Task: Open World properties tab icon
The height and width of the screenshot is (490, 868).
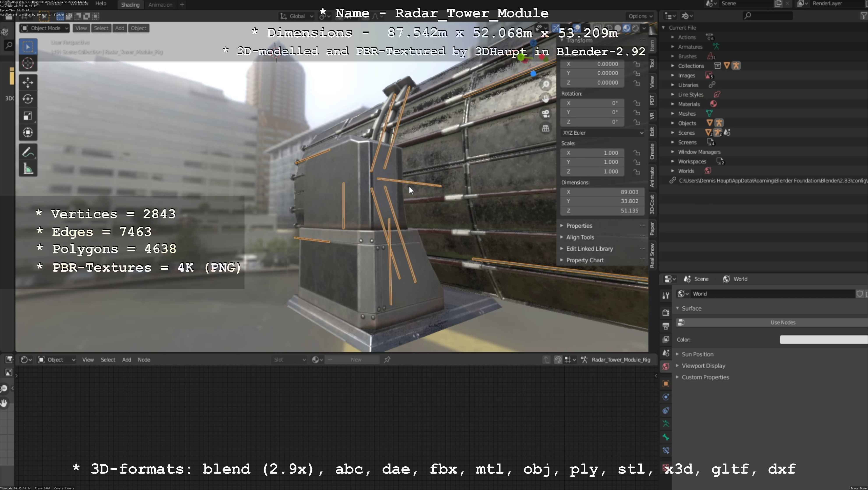Action: click(666, 366)
